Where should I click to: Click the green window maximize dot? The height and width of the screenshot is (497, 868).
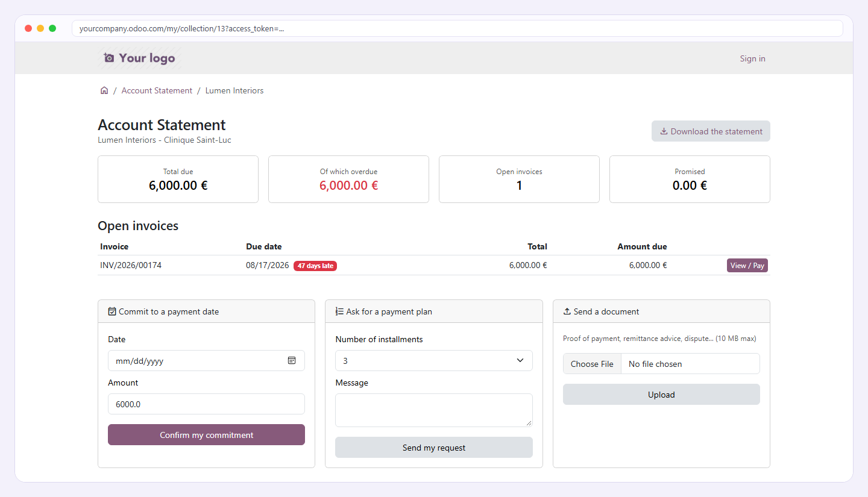coord(52,28)
